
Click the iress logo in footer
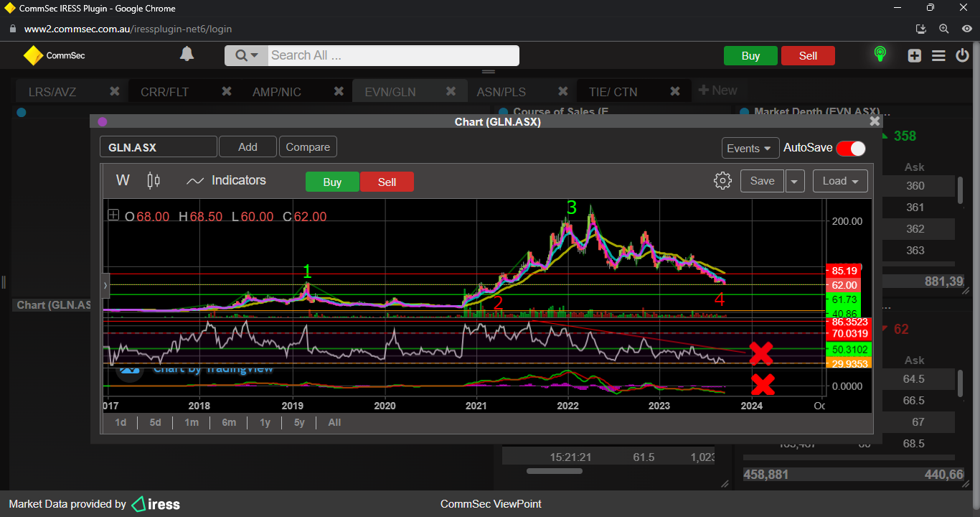pyautogui.click(x=156, y=504)
